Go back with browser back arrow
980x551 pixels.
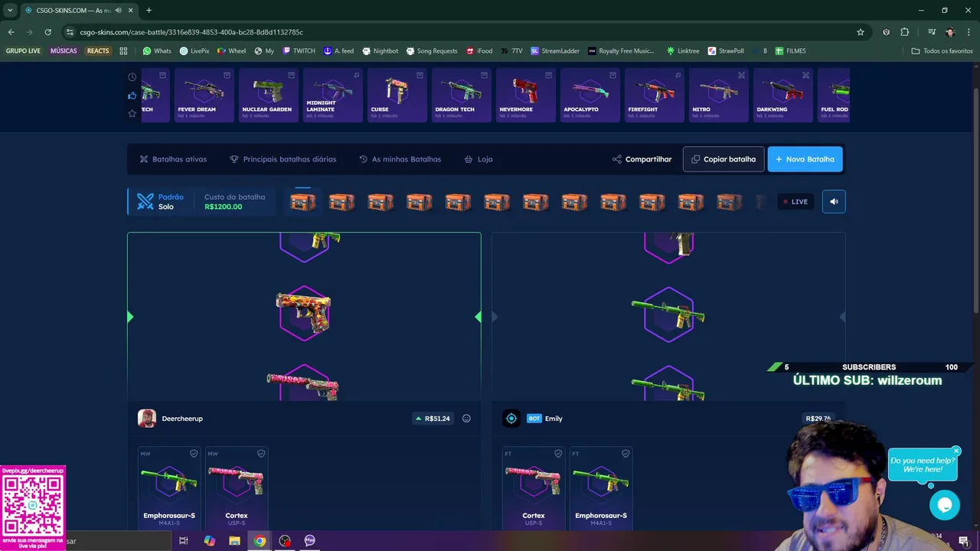(x=11, y=32)
